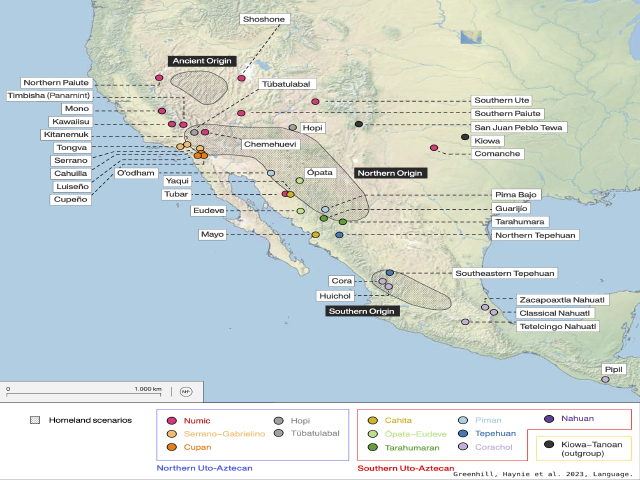The image size is (640, 480).
Task: Click the Northern Origin label
Action: tap(391, 173)
